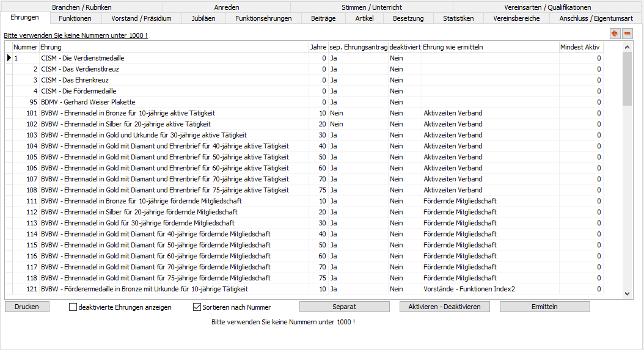Click the scrollbar up arrow
The width and height of the screenshot is (644, 350).
point(627,47)
